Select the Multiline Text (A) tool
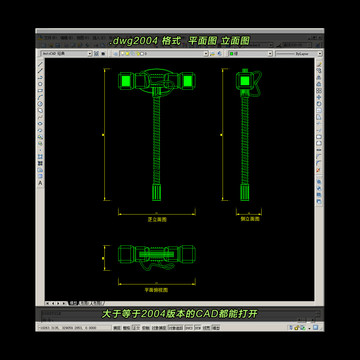This screenshot has height=360, width=360. click(40, 183)
